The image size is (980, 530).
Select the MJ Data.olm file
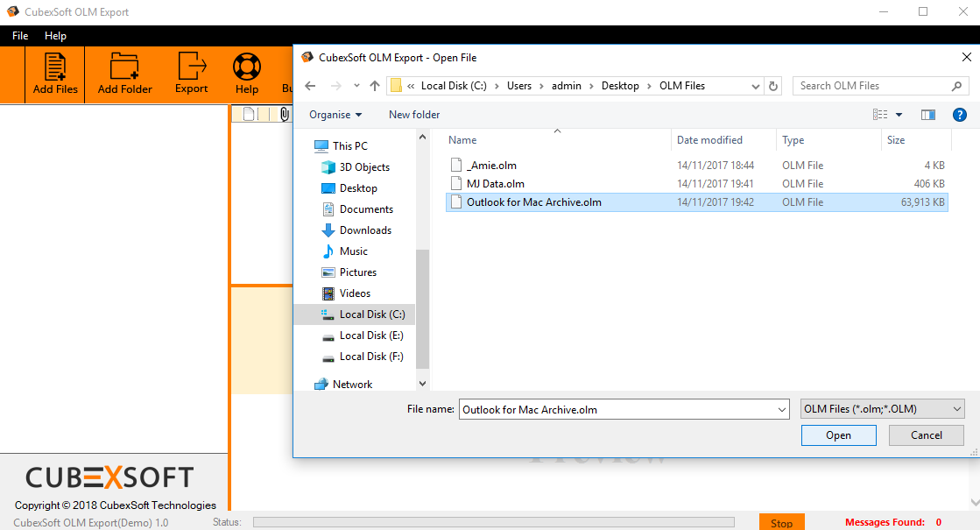[x=697, y=184]
